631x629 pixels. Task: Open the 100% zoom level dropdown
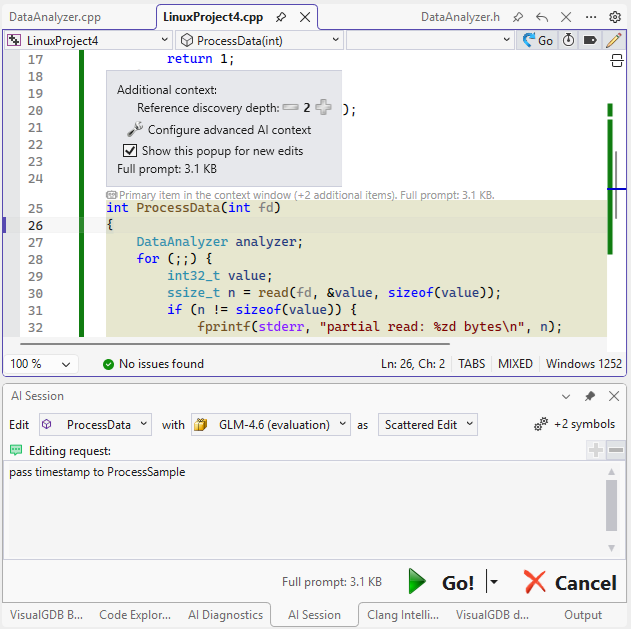pos(42,364)
